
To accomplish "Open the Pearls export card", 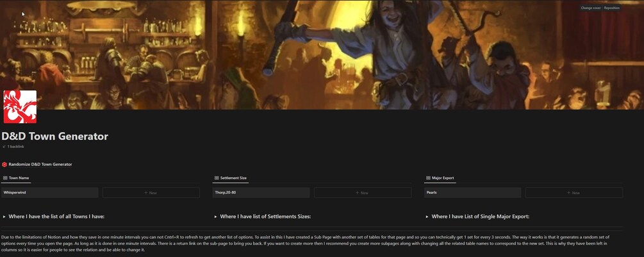I will tap(473, 192).
